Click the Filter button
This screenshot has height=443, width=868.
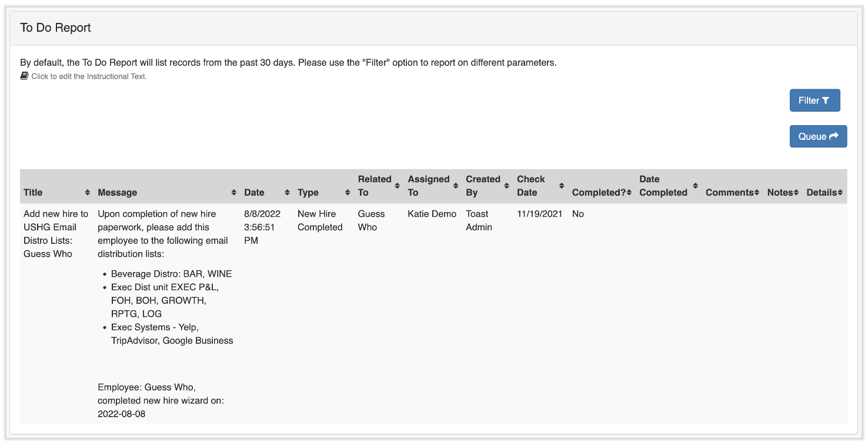coord(814,100)
